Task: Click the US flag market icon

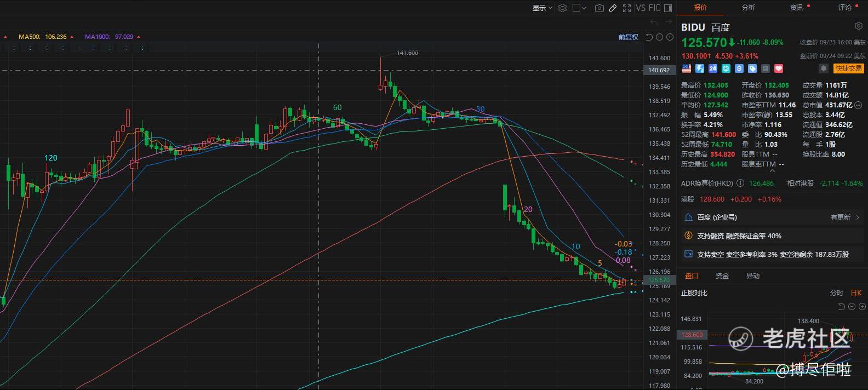Action: pyautogui.click(x=686, y=68)
